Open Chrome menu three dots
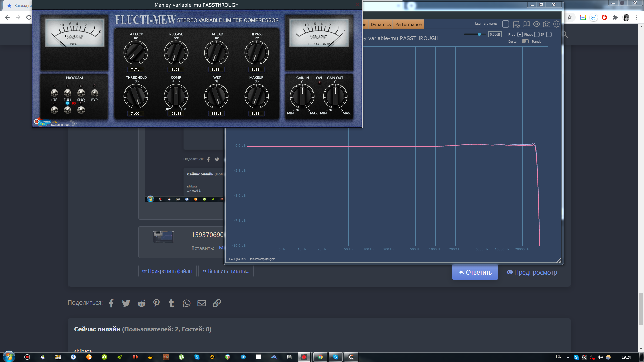This screenshot has height=362, width=644. coord(637,17)
